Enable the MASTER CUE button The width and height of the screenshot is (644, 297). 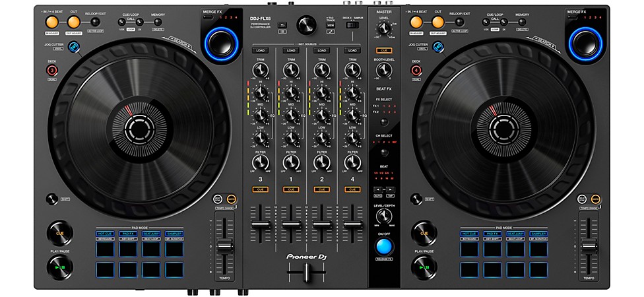(384, 51)
